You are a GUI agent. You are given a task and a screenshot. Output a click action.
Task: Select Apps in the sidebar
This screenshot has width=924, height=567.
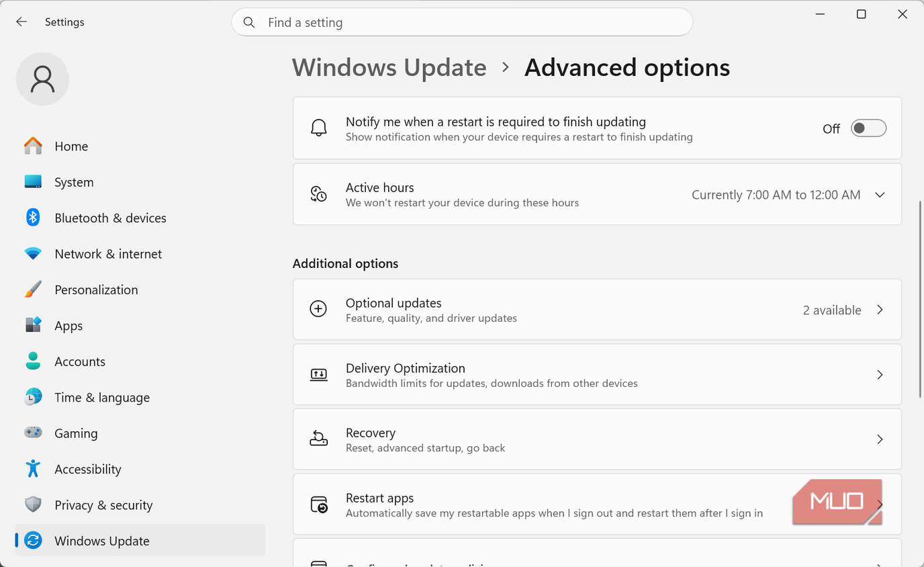[140, 325]
